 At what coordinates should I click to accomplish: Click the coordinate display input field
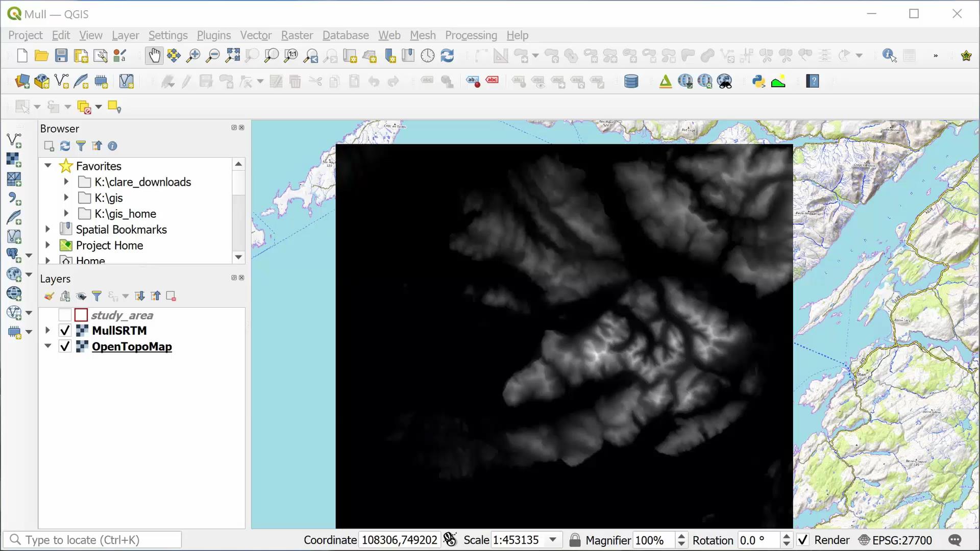pyautogui.click(x=399, y=540)
